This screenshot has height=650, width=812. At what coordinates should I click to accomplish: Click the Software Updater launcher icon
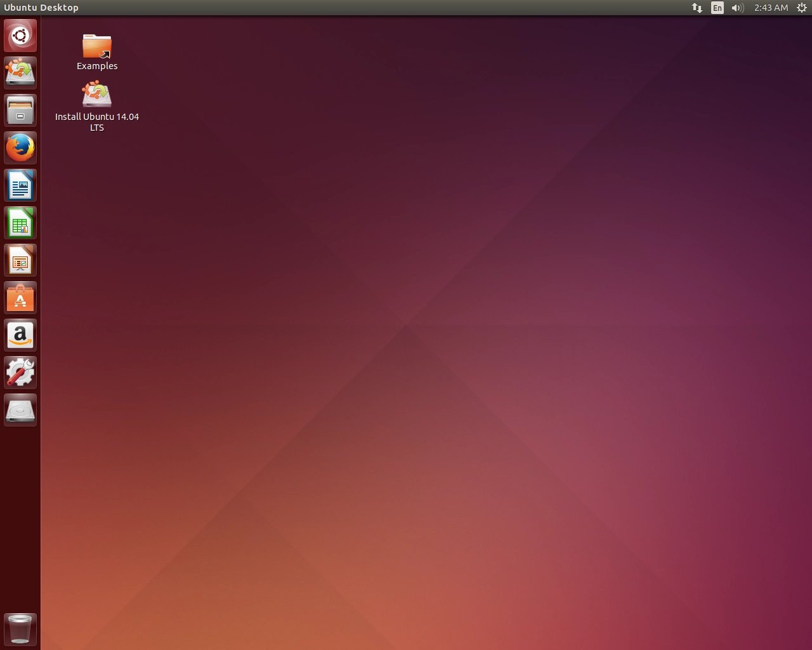pos(20,72)
